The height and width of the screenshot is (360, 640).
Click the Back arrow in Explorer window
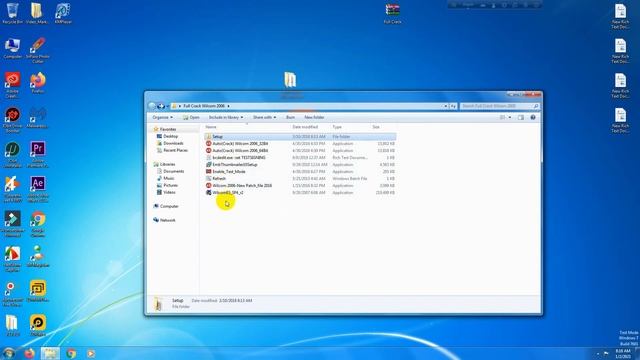pyautogui.click(x=152, y=106)
